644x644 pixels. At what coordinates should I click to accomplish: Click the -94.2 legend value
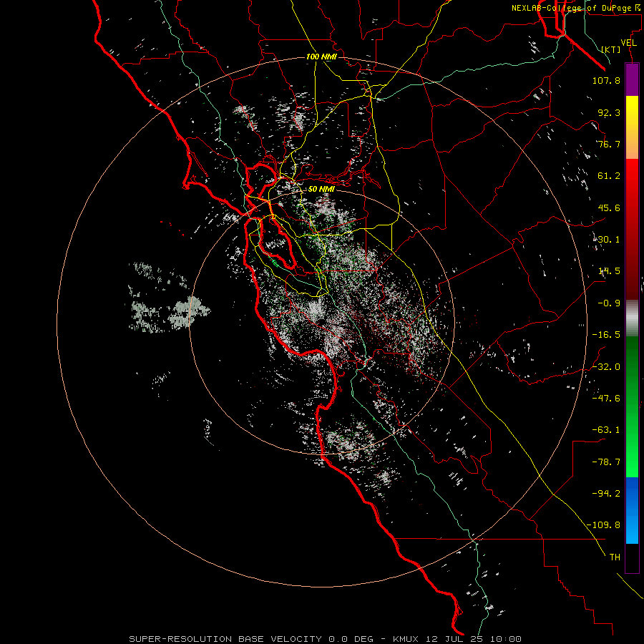click(606, 493)
